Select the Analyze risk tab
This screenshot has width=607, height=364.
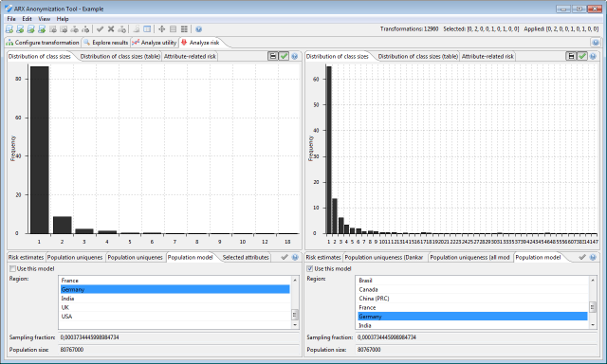(200, 43)
